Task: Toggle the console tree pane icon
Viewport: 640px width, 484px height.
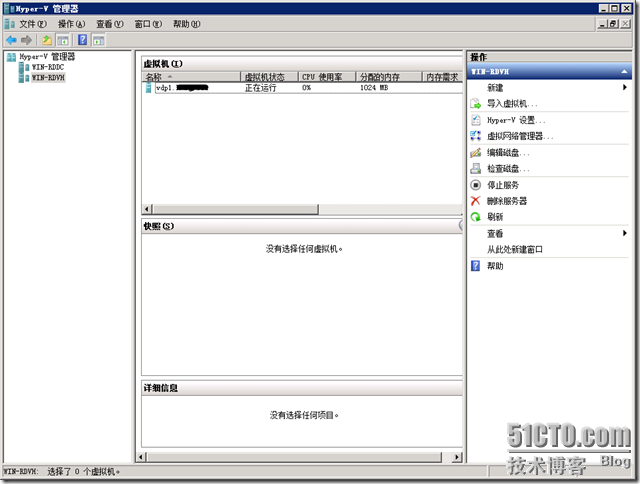Action: (63, 40)
